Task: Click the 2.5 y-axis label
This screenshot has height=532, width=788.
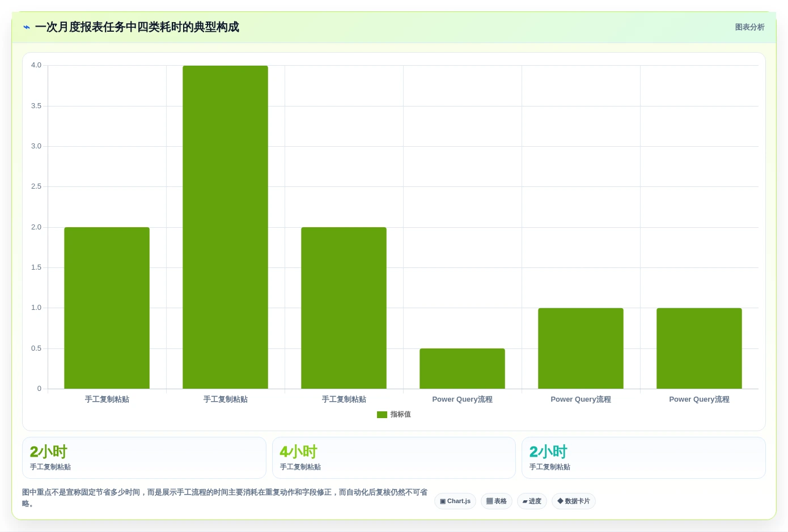Action: pos(36,186)
